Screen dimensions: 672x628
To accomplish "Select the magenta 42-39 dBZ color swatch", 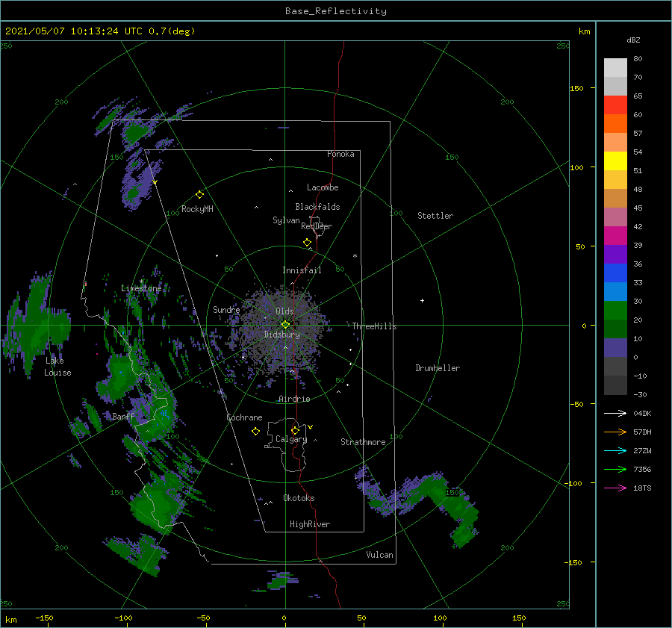I will pos(615,236).
